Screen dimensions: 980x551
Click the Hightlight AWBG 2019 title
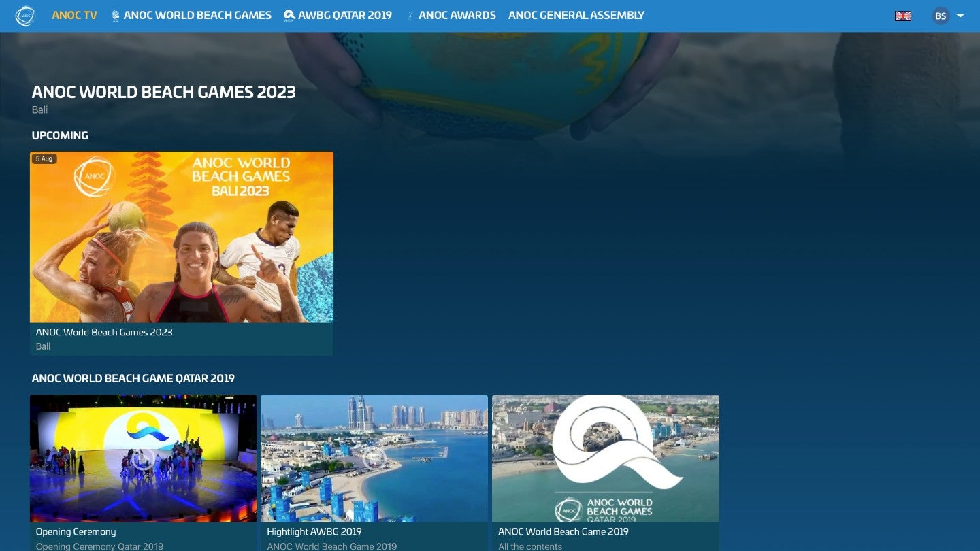click(314, 531)
